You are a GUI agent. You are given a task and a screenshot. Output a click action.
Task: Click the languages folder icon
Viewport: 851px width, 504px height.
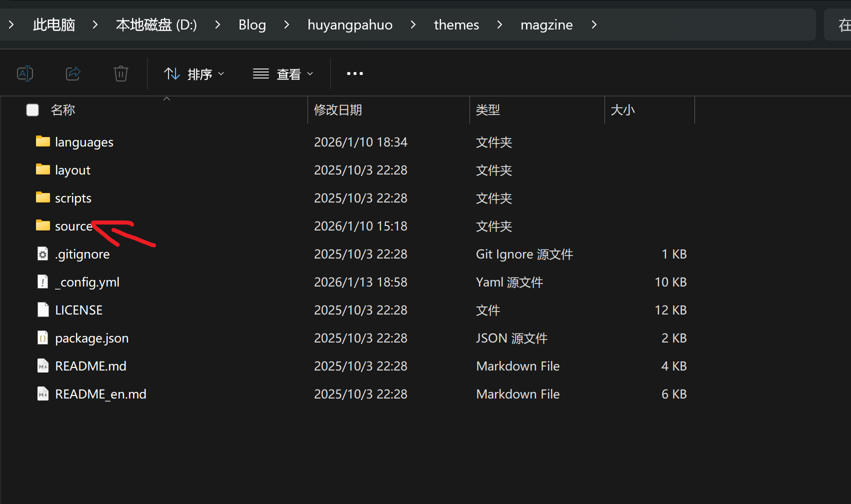[43, 142]
